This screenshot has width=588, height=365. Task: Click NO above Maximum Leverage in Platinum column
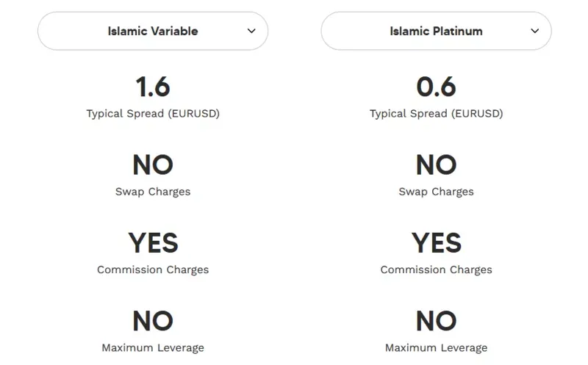[x=436, y=321]
